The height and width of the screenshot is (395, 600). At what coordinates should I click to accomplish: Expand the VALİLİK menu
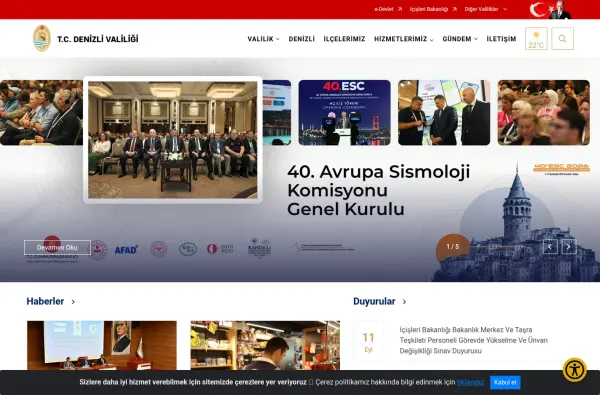(x=263, y=39)
